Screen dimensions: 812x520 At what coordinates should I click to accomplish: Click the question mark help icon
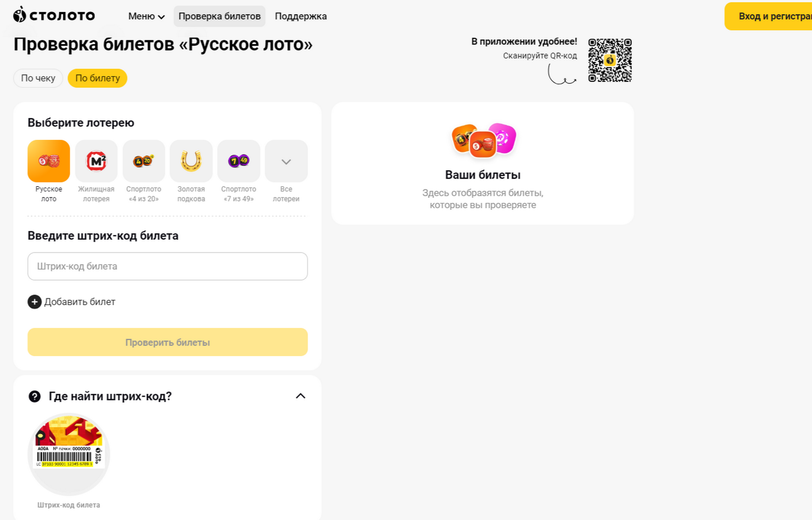[35, 396]
